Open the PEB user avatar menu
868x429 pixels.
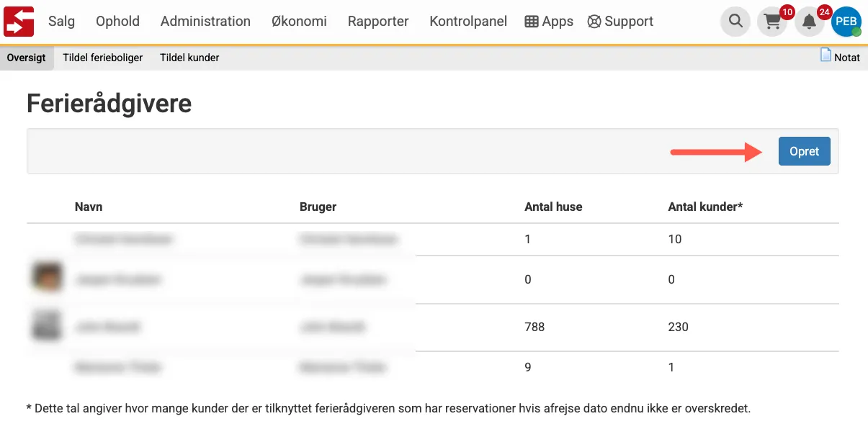[x=846, y=22]
